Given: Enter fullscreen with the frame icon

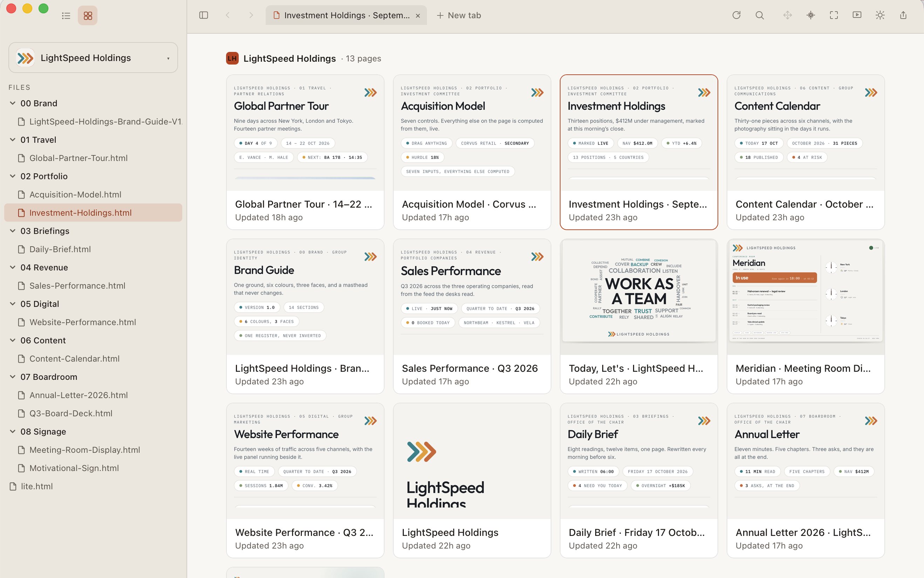Looking at the screenshot, I should (834, 15).
